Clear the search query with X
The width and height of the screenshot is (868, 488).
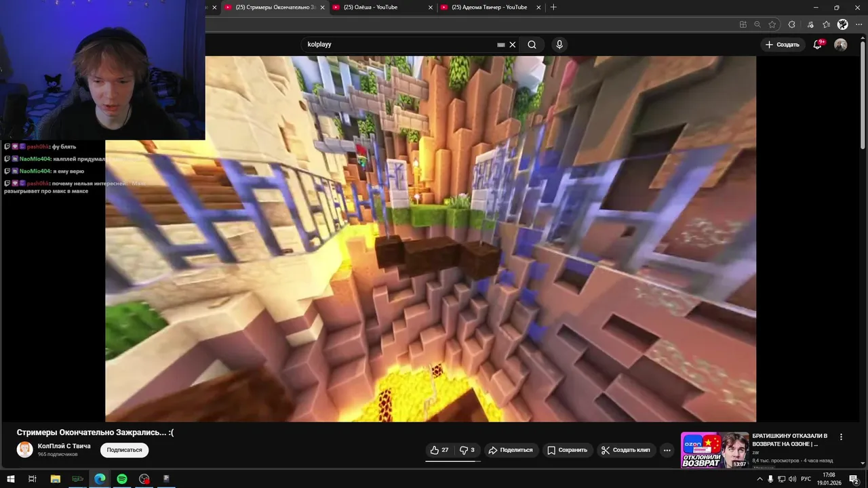click(513, 45)
